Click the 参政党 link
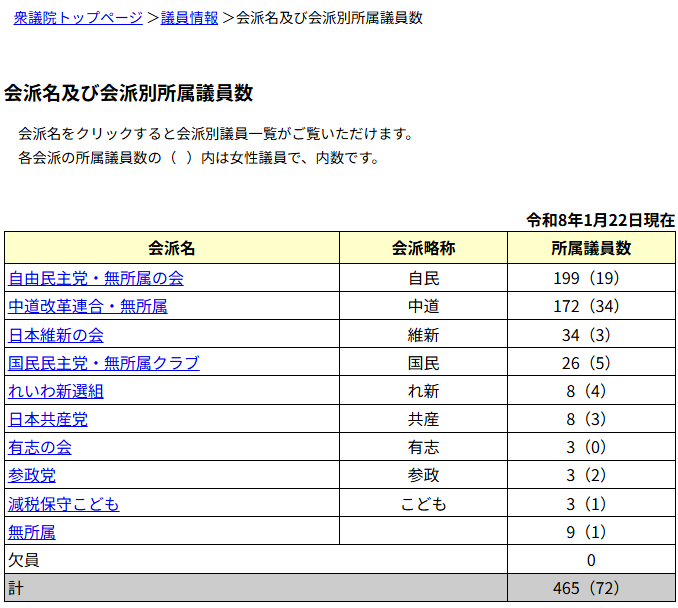The height and width of the screenshot is (608, 678). coord(32,476)
